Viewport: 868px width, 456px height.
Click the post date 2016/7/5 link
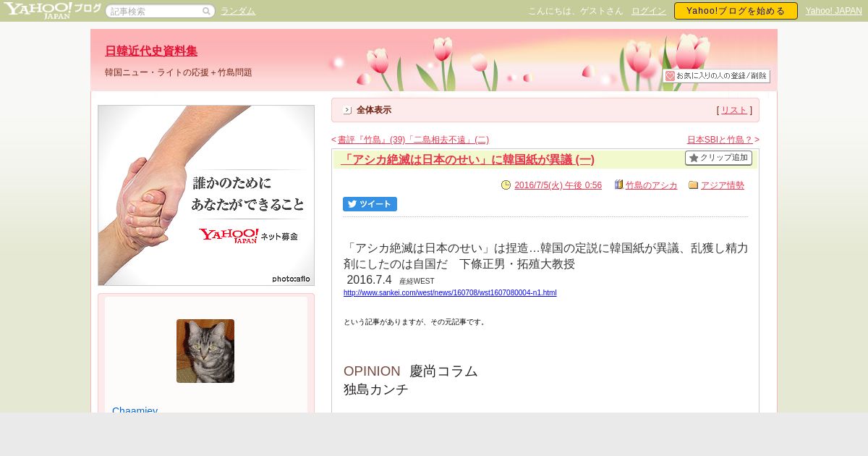(x=558, y=185)
